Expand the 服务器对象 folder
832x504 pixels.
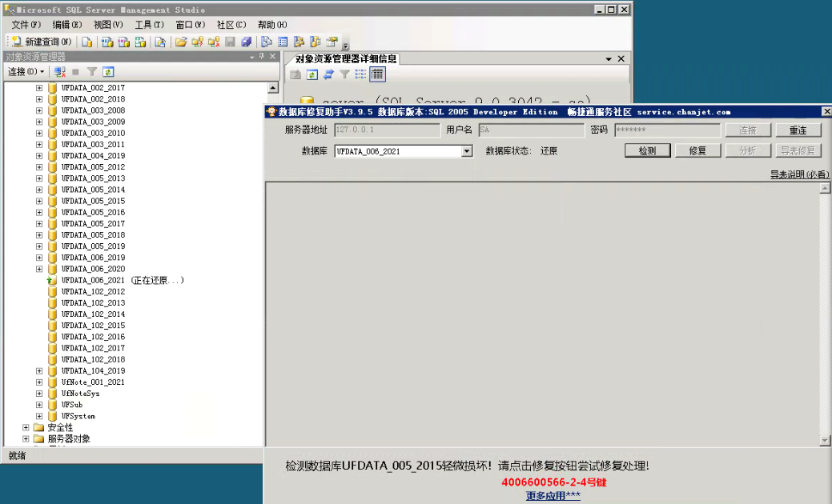26,439
